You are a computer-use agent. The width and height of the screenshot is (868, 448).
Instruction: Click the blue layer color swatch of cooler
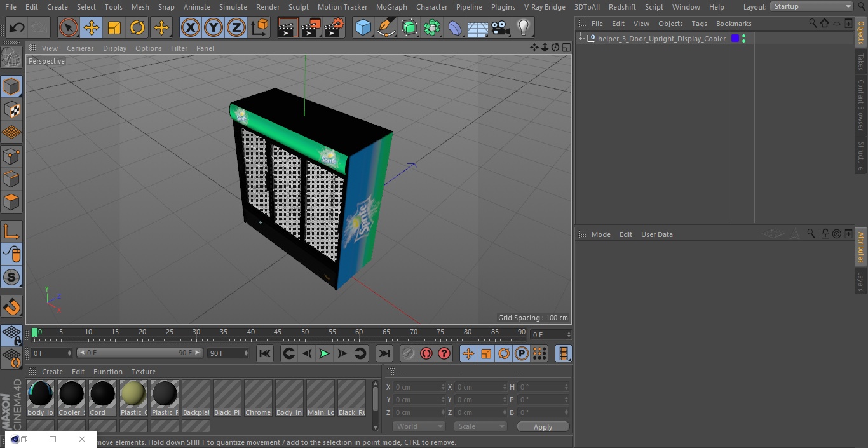pyautogui.click(x=735, y=39)
